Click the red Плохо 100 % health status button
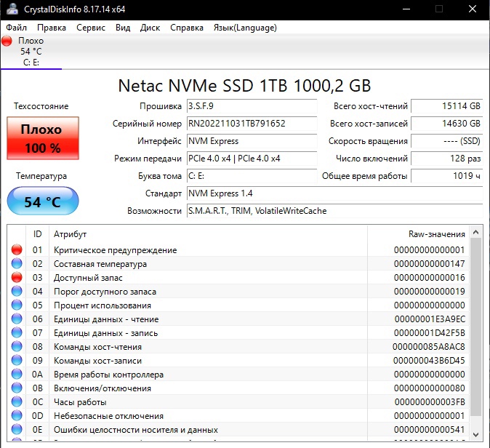Viewport: 490px width, 448px height. pos(41,139)
